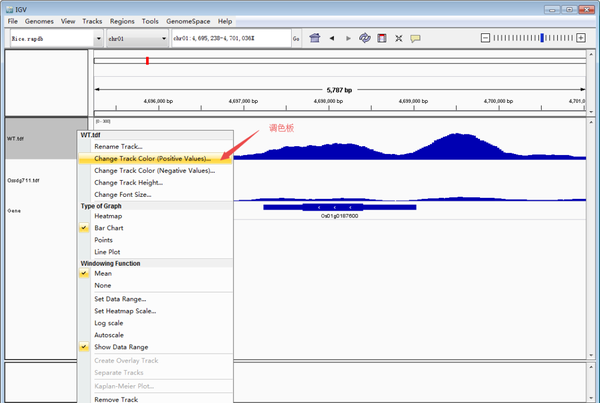600x403 pixels.
Task: Click the Home icon in the toolbar
Action: 315,38
